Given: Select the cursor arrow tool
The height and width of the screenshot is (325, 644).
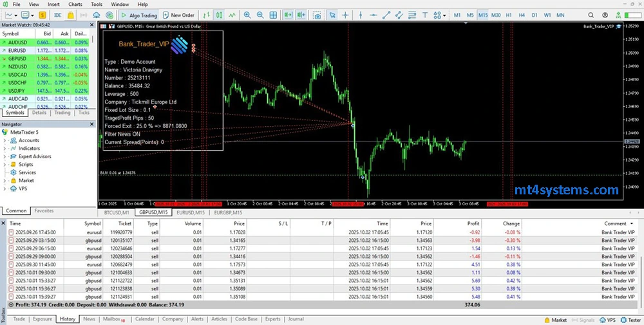Looking at the screenshot, I should (x=332, y=15).
